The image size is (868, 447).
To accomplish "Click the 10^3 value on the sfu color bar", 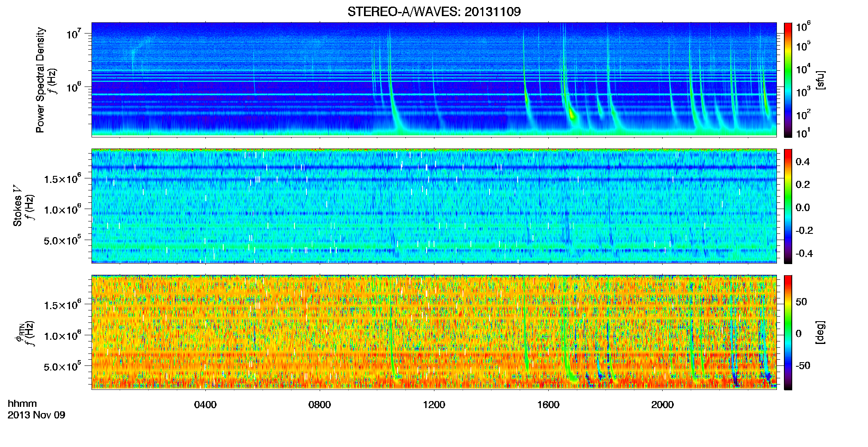I will tap(803, 92).
